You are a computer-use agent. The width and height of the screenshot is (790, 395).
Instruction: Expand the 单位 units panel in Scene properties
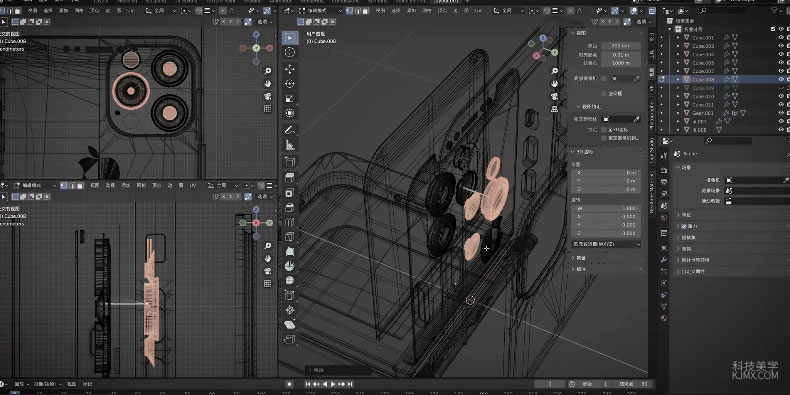678,215
